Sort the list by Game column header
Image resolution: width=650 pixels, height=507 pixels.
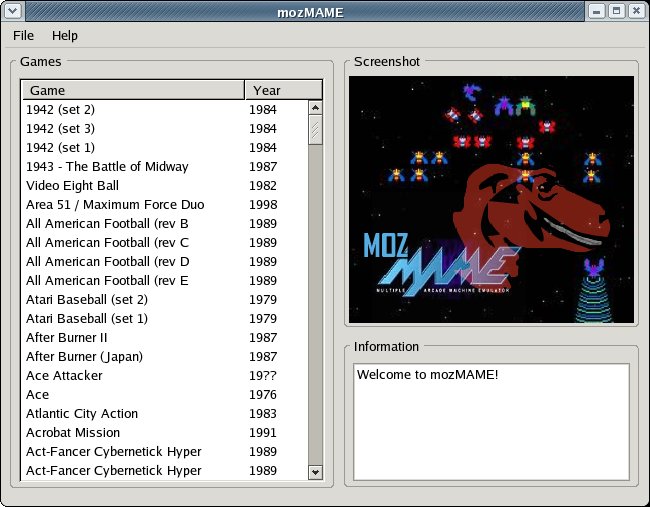133,90
